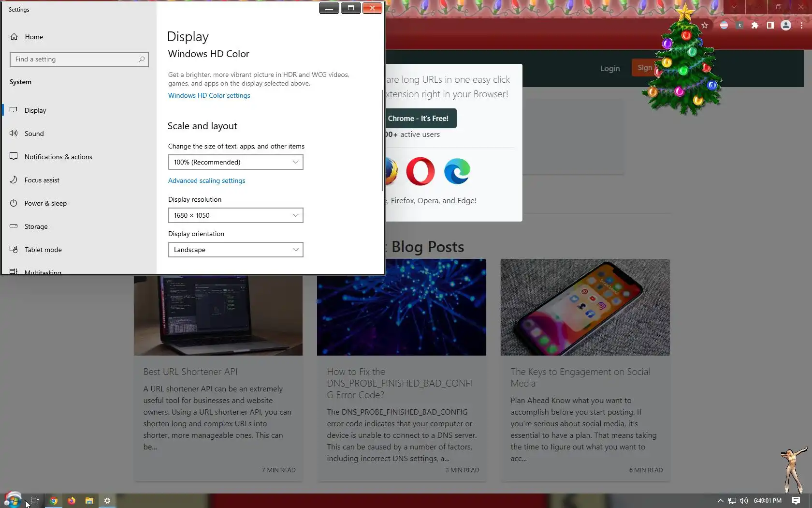
Task: Click the dancing figure desktop gadget
Action: coord(793,469)
